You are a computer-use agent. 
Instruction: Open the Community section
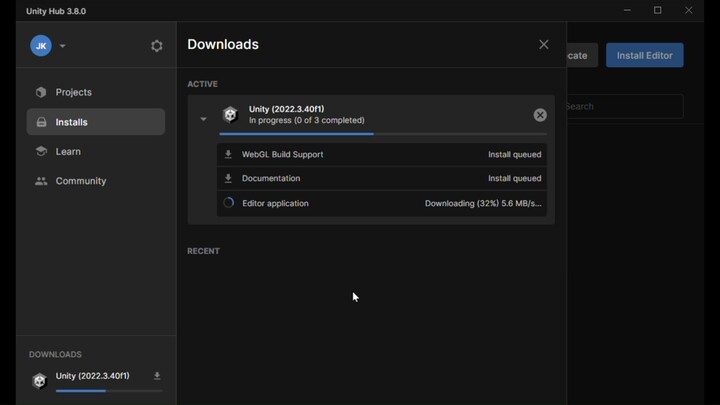(96, 181)
